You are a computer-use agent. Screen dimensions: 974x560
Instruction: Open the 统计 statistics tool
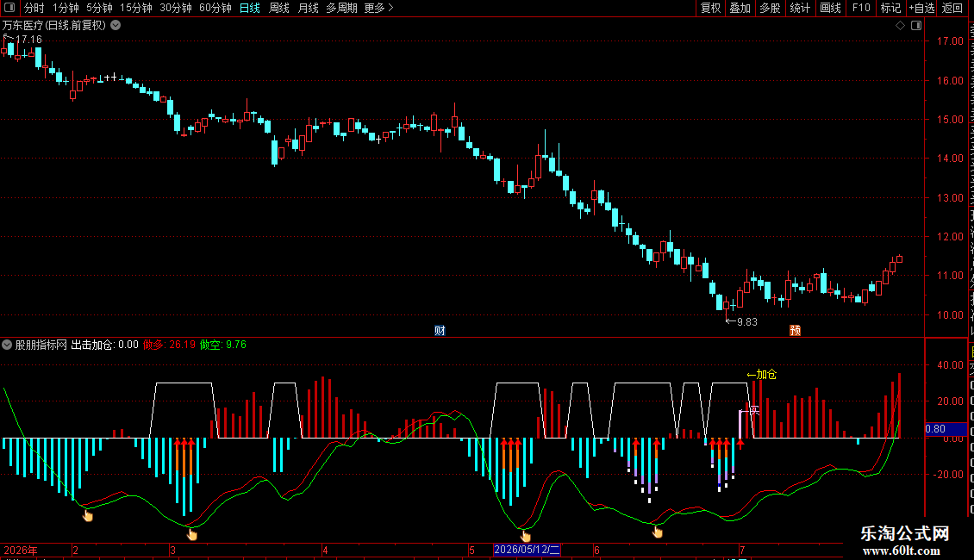coord(800,8)
